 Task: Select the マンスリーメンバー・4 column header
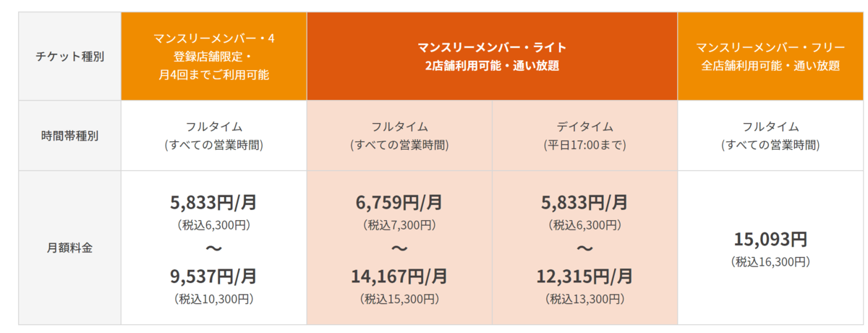(x=214, y=56)
